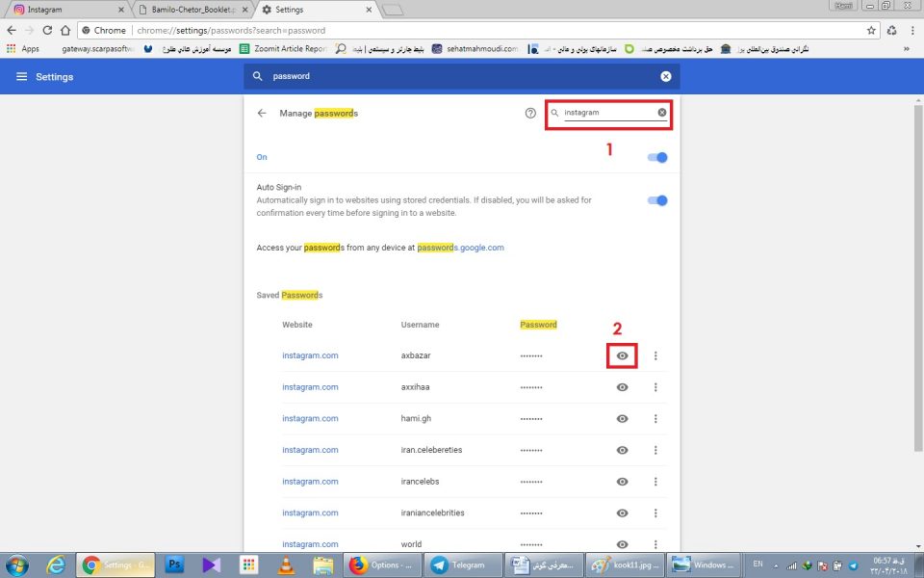
Task: Reveal password for hami.gh account
Action: 622,419
